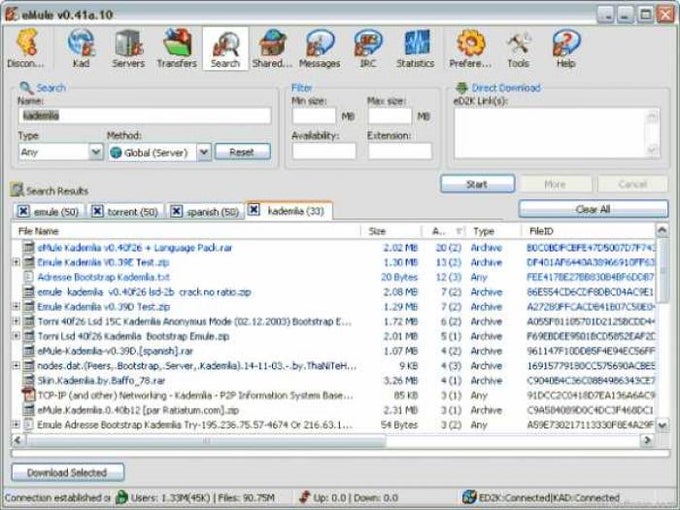Click the Start search button
This screenshot has width=680, height=510.
tap(477, 184)
